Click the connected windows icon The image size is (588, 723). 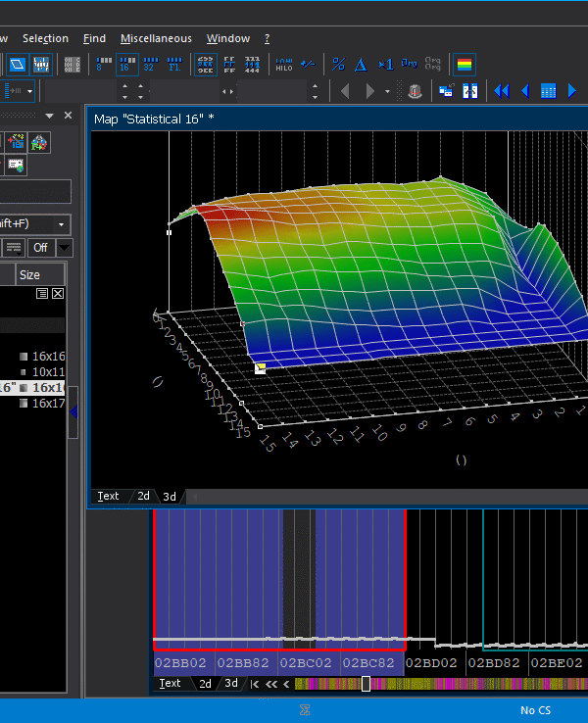click(x=446, y=91)
